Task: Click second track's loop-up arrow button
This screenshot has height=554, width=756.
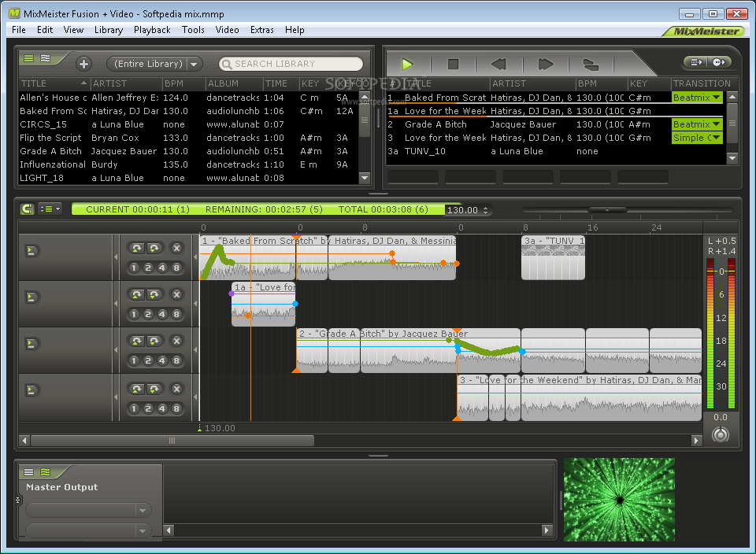Action: pos(137,294)
